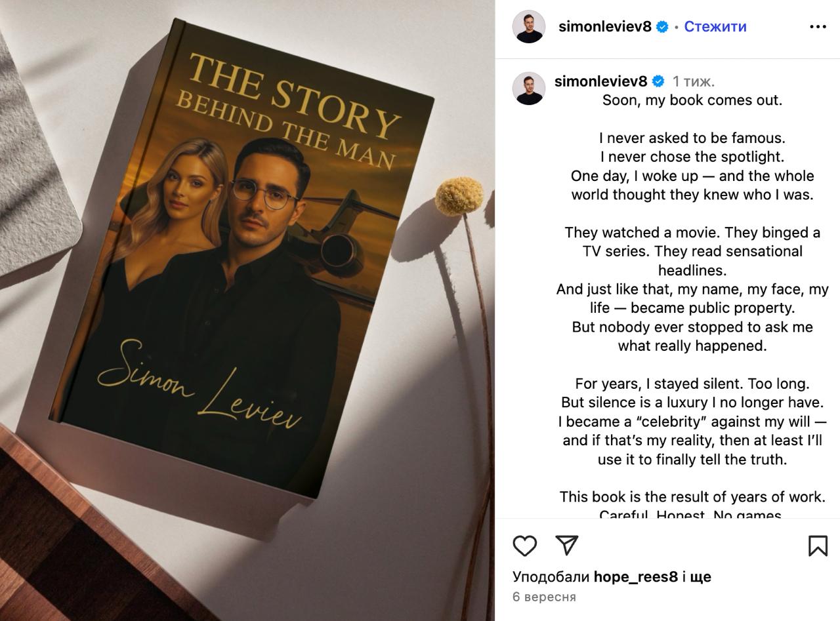Click the caption text 'Soon, my book comes out'
Viewport: 840px width, 621px height.
point(692,100)
